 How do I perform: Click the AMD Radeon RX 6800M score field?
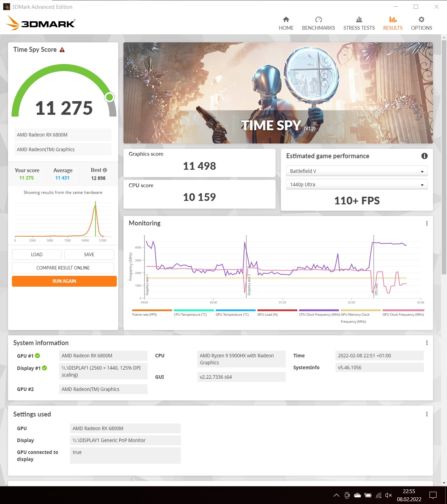coord(63,135)
